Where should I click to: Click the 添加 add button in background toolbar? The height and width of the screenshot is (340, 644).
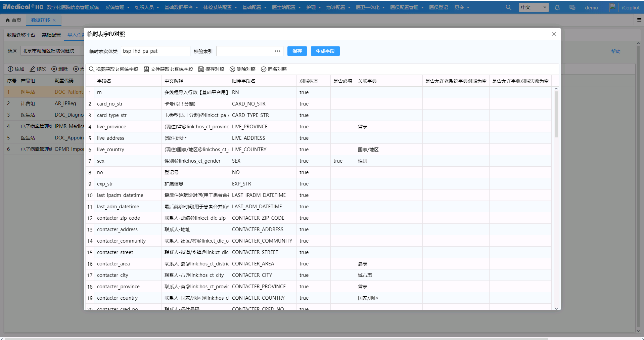pyautogui.click(x=16, y=69)
